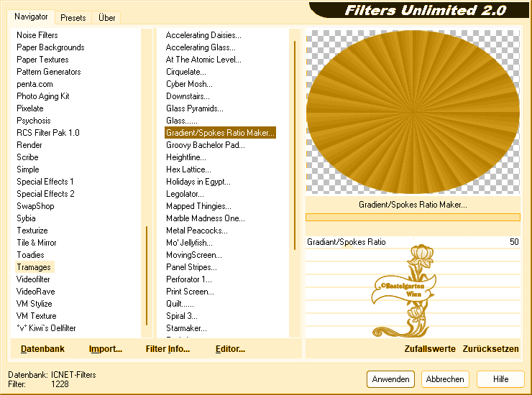Select the Toadies category
The width and height of the screenshot is (532, 395).
[30, 255]
